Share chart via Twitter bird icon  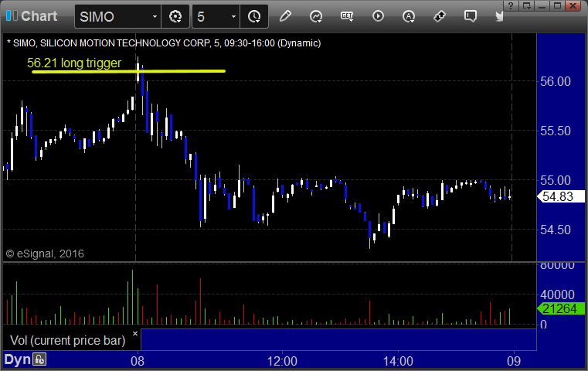499,16
